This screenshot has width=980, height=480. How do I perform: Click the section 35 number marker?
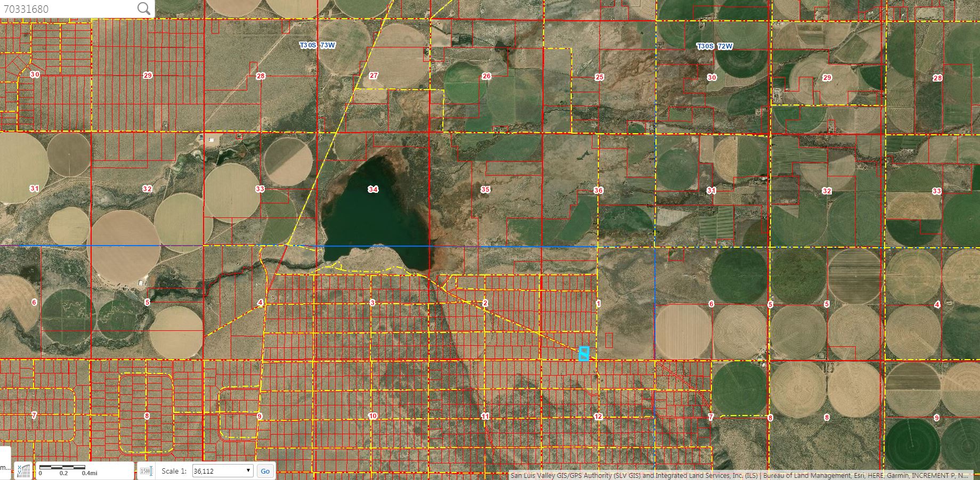[485, 189]
